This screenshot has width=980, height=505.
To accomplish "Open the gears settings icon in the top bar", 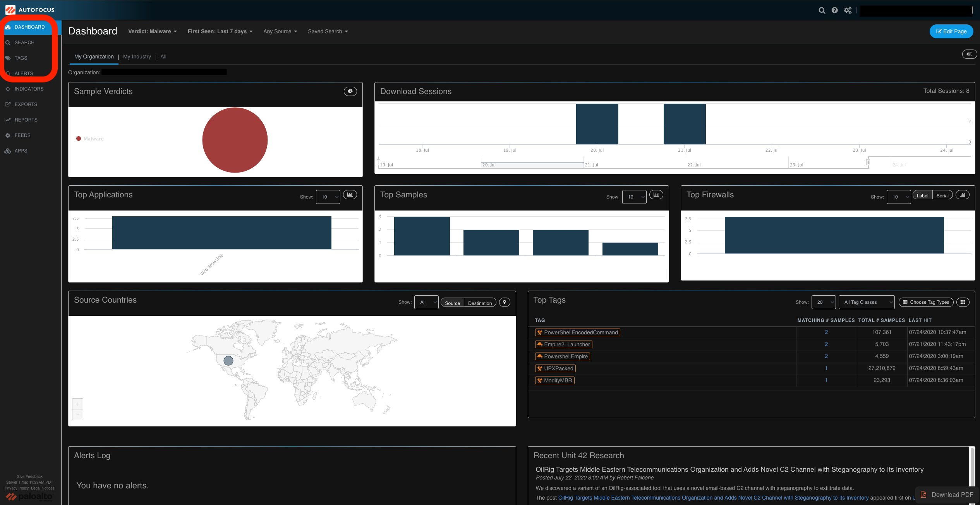I will click(848, 10).
